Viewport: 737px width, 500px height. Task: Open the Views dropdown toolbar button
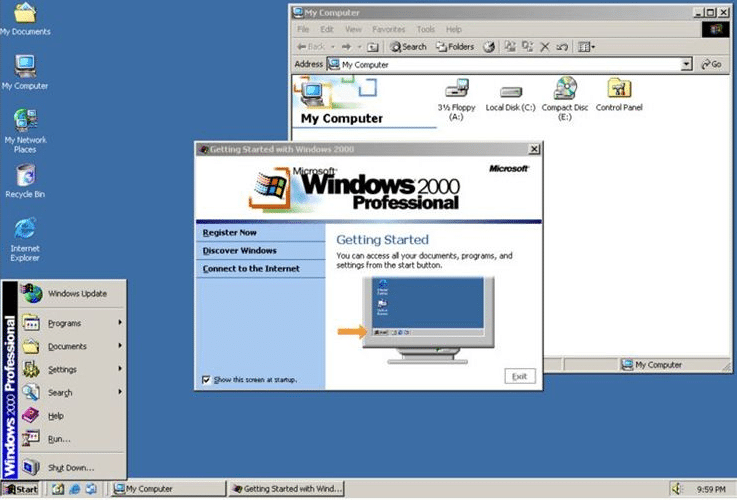tap(586, 47)
